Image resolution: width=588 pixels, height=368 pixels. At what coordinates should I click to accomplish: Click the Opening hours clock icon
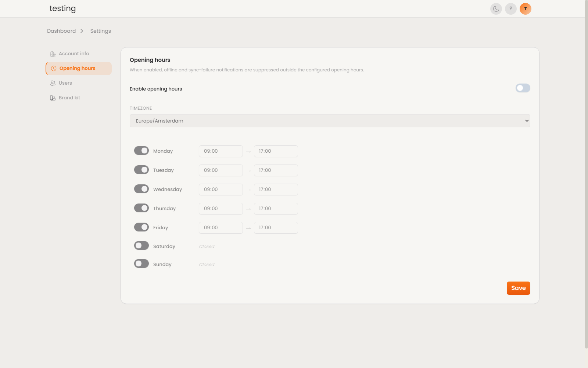(x=54, y=68)
